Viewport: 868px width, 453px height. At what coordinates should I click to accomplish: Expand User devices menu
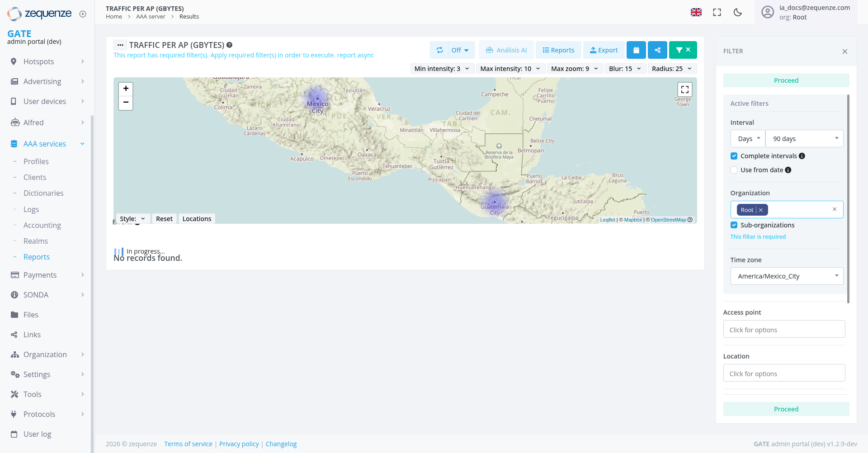(47, 101)
